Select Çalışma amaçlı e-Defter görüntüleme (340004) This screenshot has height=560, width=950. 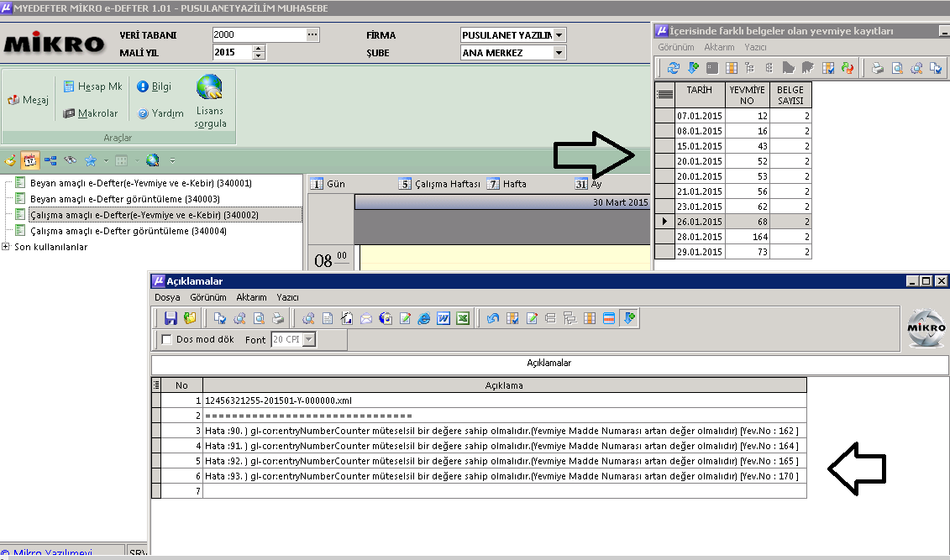click(129, 231)
